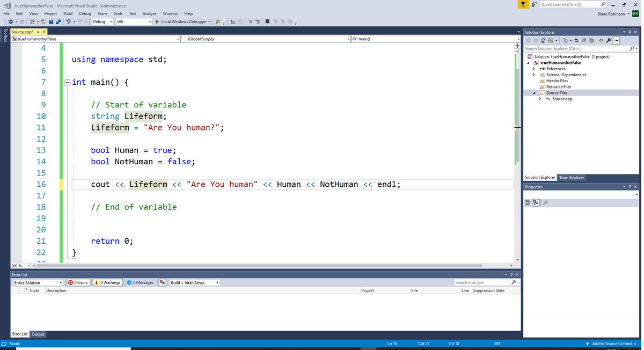Open the vertical Toolbox side tab
This screenshot has width=644, height=350.
click(5, 35)
